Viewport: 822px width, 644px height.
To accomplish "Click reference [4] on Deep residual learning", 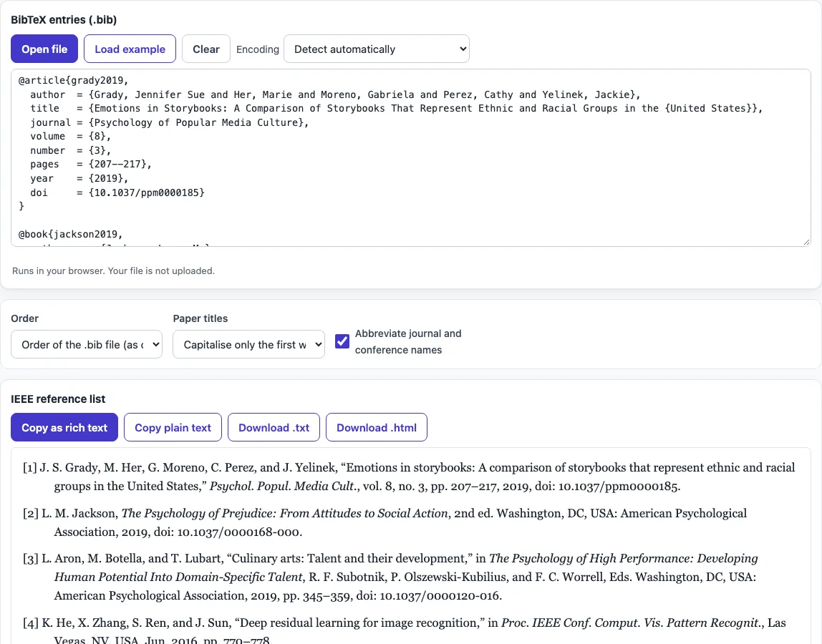I will 404,631.
